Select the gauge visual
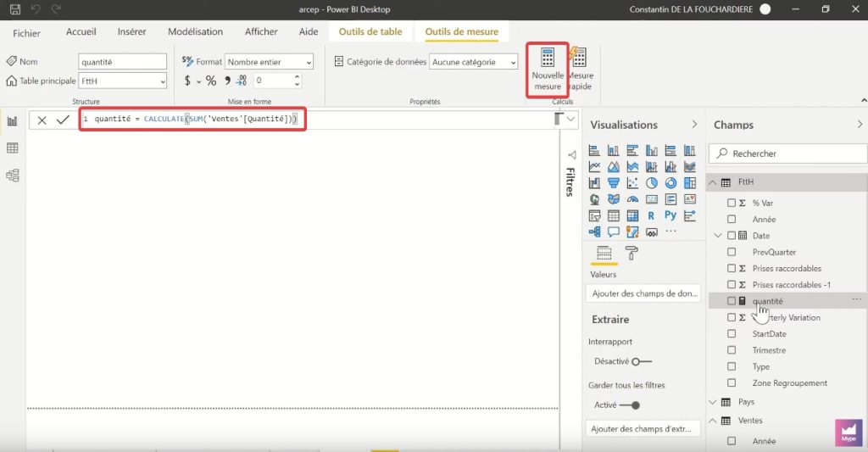The width and height of the screenshot is (868, 452). click(x=632, y=199)
